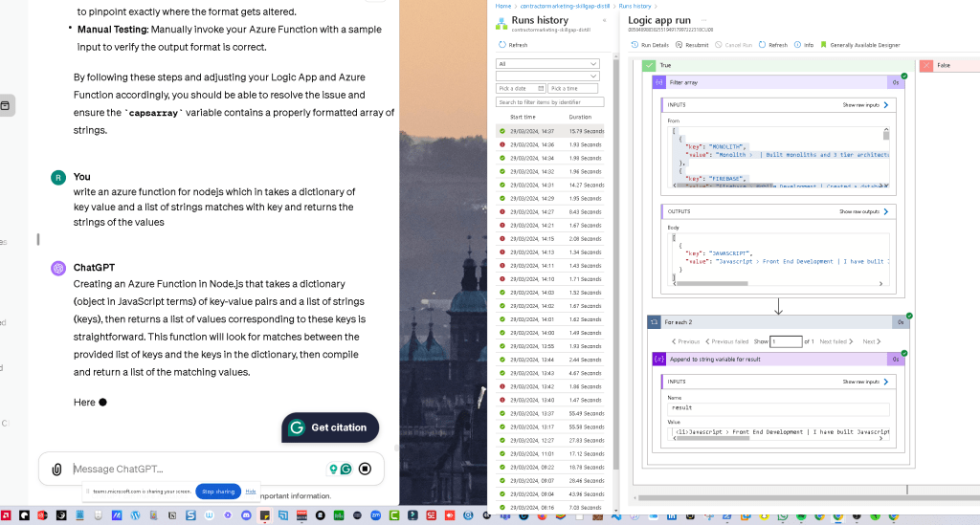Click Info in the run toolbar

click(x=804, y=45)
